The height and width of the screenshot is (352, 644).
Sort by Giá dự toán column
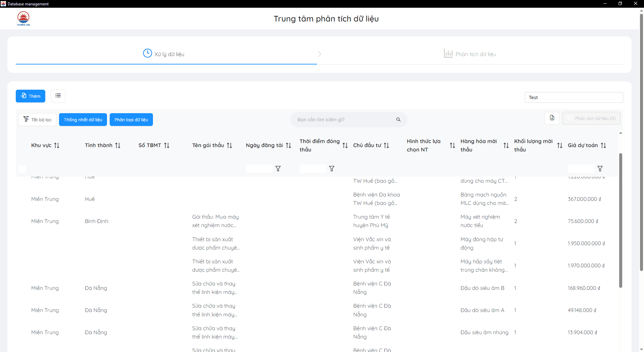(x=603, y=145)
